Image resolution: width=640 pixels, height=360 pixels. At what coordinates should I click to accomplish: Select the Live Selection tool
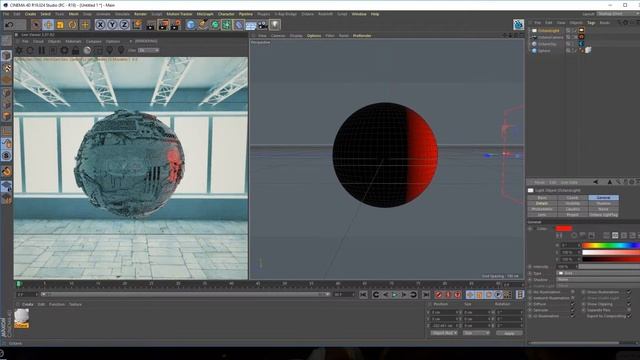(x=36, y=25)
